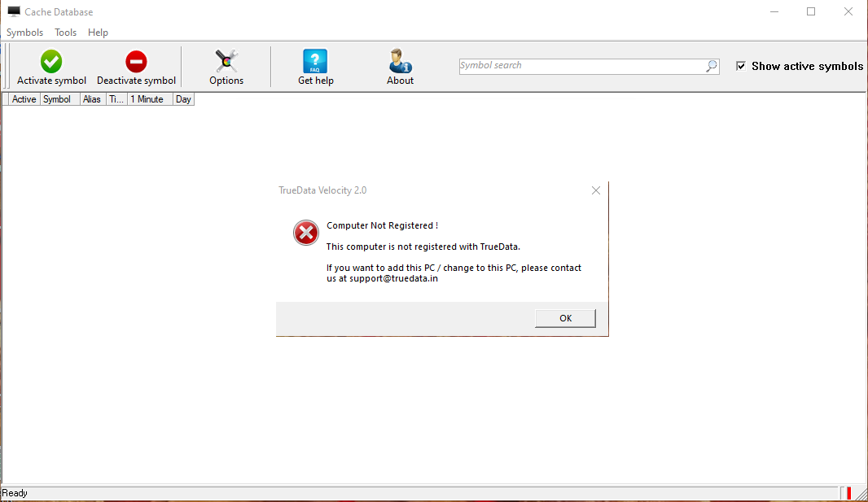Sort by the Alias column header
Image resolution: width=868 pixels, height=502 pixels.
[92, 99]
